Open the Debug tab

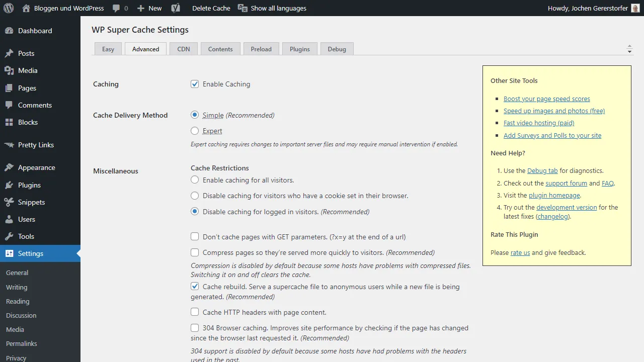[x=337, y=49]
